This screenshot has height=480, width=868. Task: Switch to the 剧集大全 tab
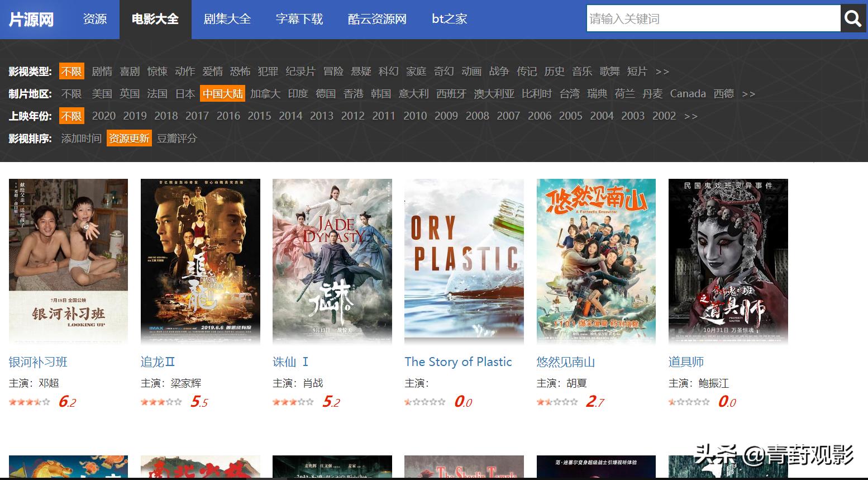(x=227, y=19)
